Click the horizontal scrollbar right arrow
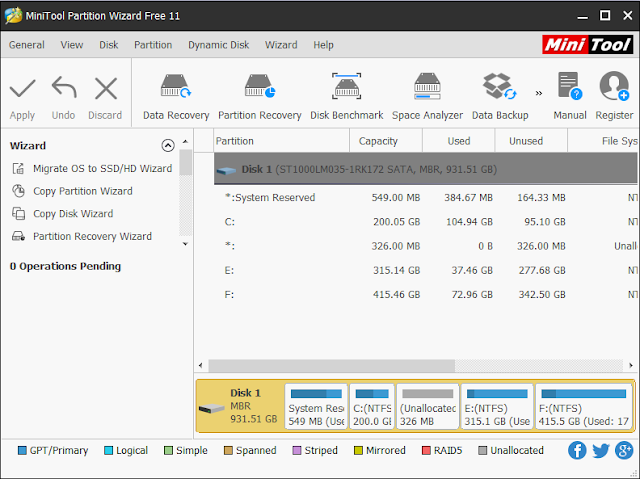The height and width of the screenshot is (479, 640). 631,366
